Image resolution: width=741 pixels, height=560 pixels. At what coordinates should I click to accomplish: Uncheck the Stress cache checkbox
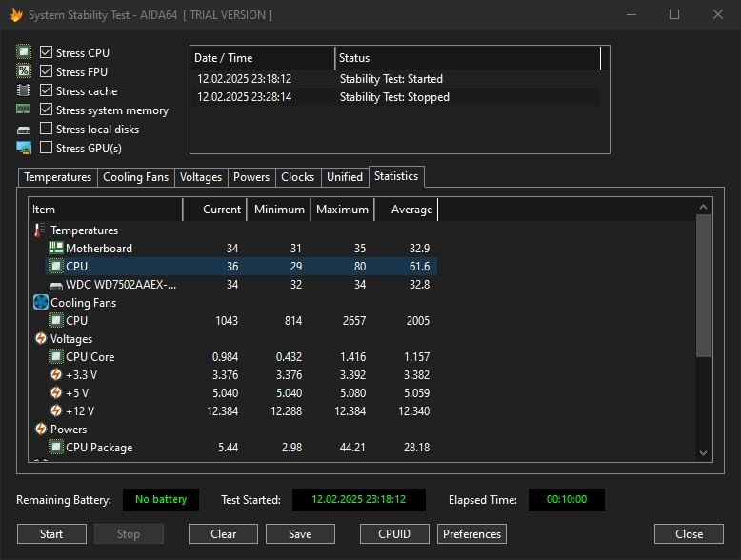click(46, 90)
